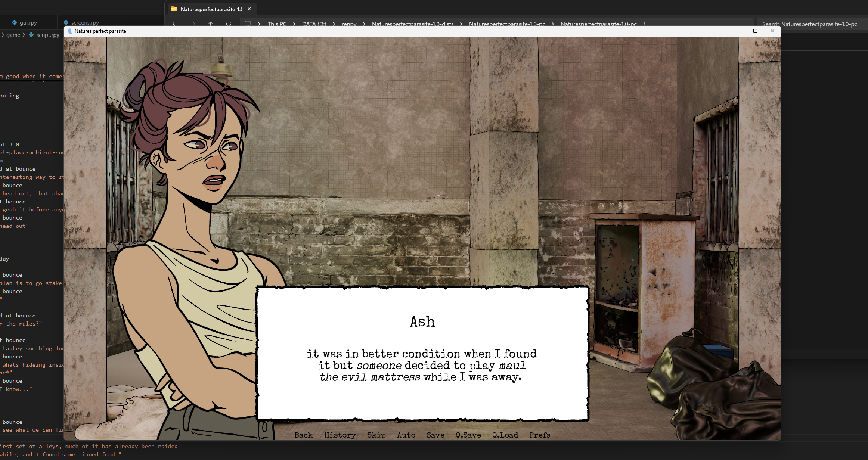
Task: Open the dialogue History screen
Action: coord(340,435)
